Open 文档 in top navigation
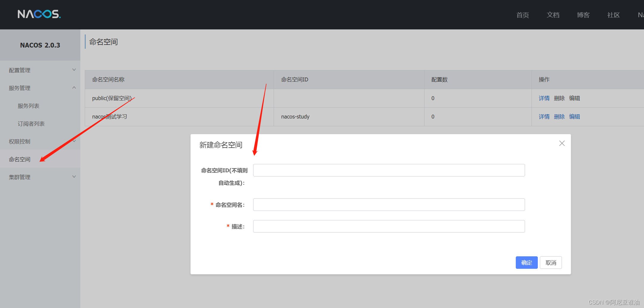 (553, 15)
